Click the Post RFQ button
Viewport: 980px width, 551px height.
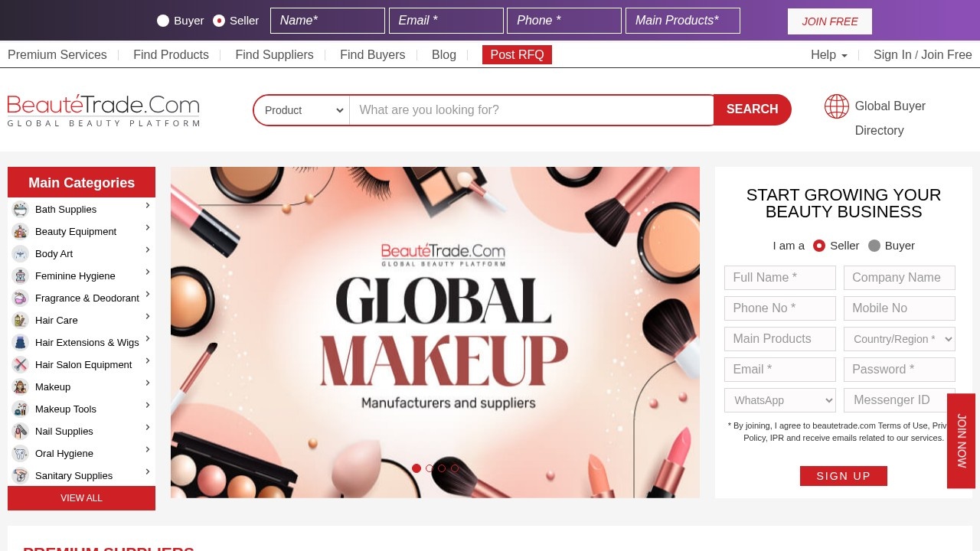(x=517, y=55)
